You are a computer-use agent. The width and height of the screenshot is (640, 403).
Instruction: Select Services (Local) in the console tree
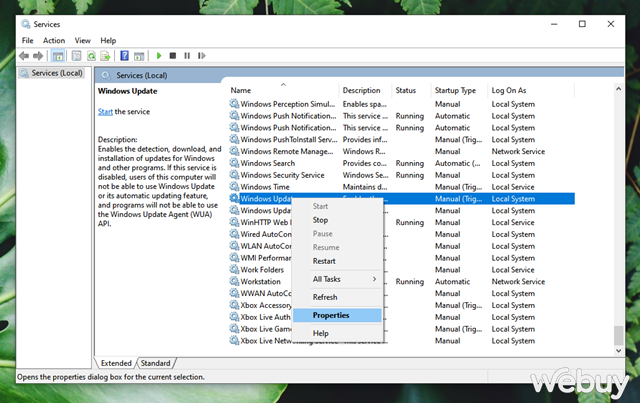(x=52, y=73)
